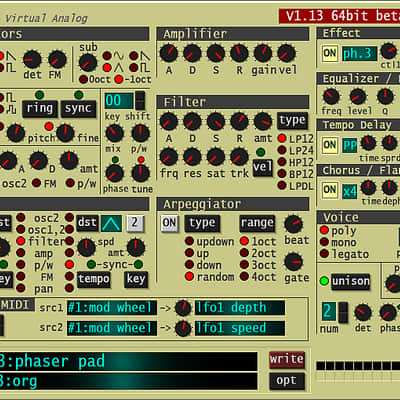Adjust the Amplifier attack (A) knob
The image size is (400, 400).
pos(169,53)
